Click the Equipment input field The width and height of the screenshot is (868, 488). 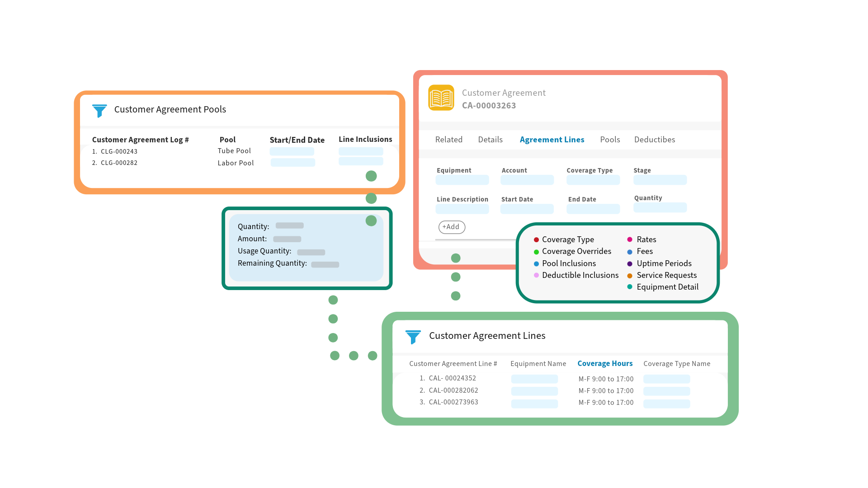462,180
